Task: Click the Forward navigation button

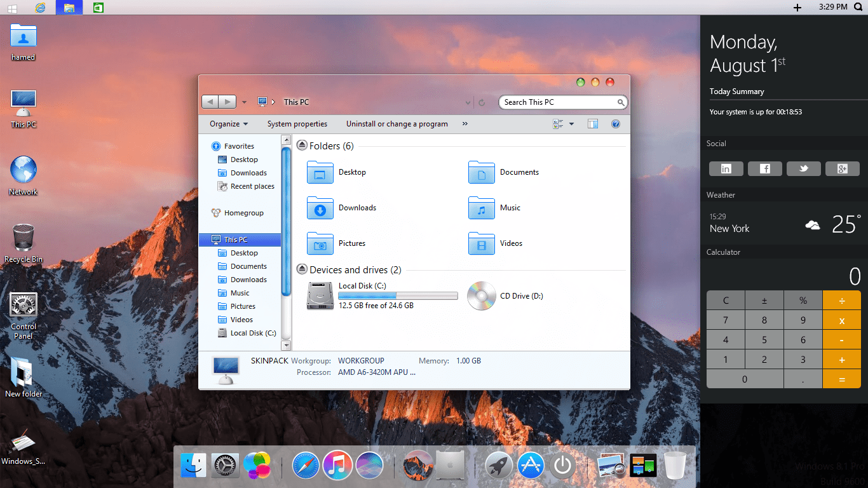Action: click(228, 102)
